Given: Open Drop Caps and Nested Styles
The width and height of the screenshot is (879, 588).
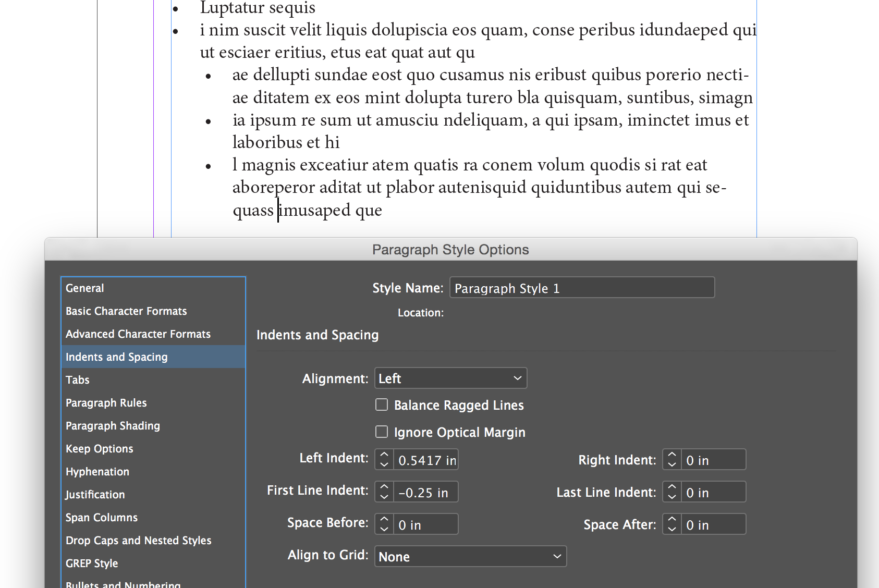Looking at the screenshot, I should (x=138, y=540).
